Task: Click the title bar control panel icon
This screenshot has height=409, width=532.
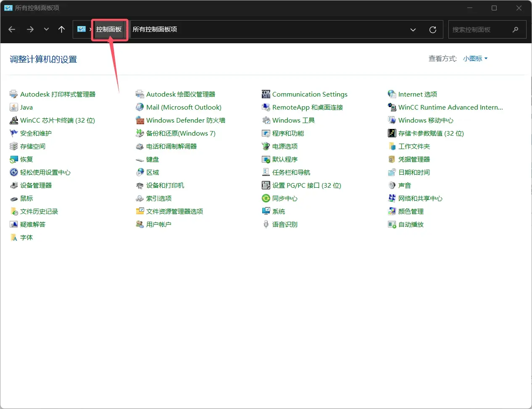Action: point(8,8)
